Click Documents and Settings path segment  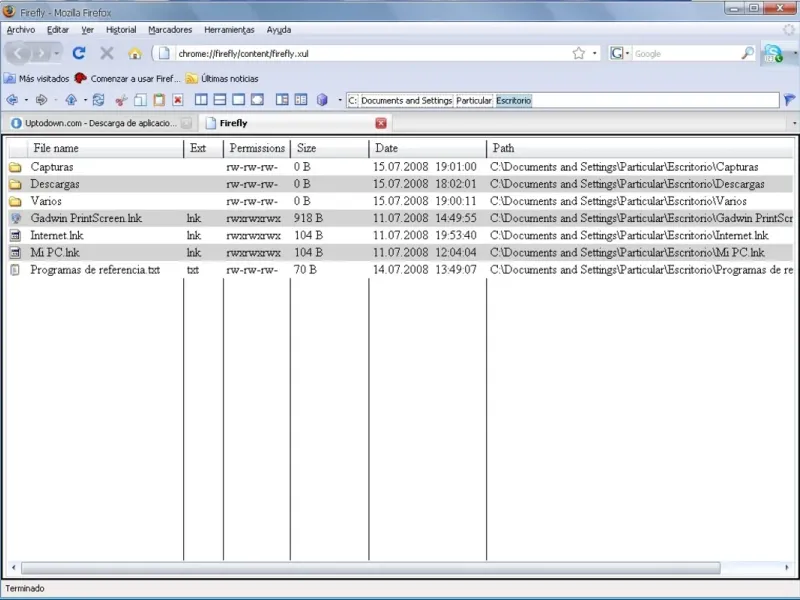coord(407,101)
